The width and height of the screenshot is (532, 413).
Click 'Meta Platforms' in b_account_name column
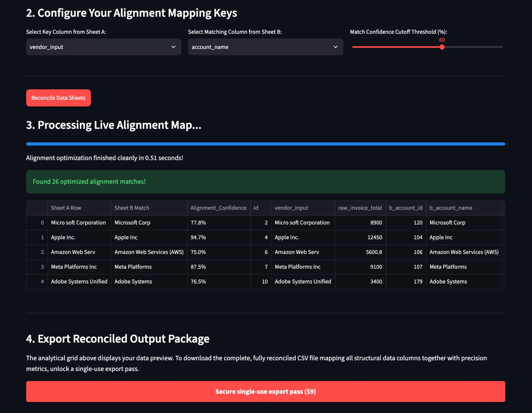tap(464, 267)
